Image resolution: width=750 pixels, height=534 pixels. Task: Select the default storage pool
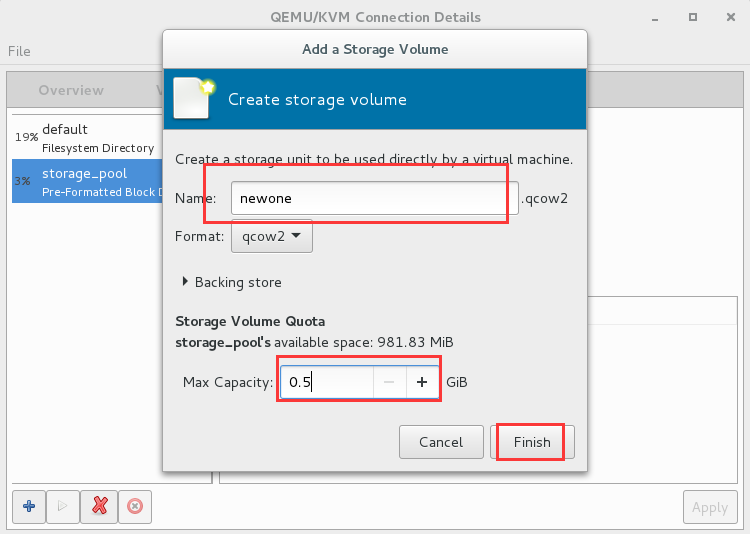(x=88, y=138)
